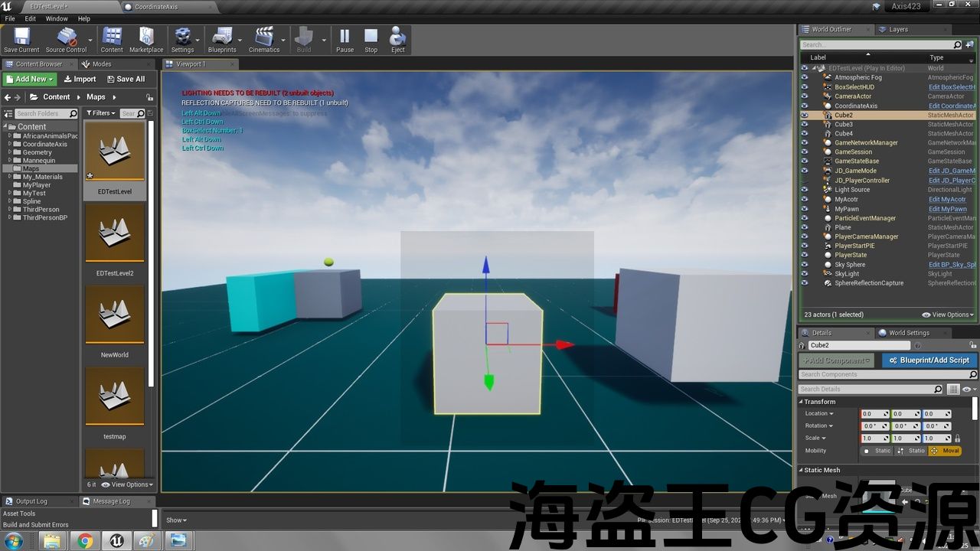Open the Source Control toolbar icon

tap(67, 40)
